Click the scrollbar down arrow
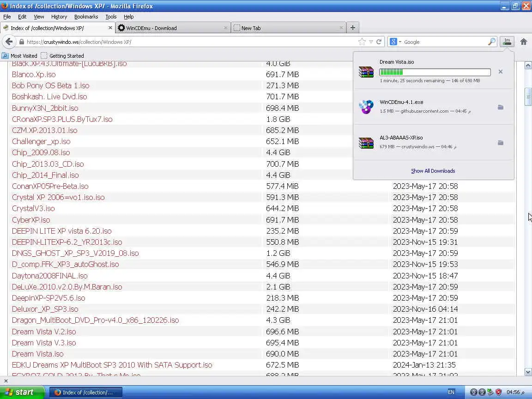The width and height of the screenshot is (532, 399). (528, 372)
